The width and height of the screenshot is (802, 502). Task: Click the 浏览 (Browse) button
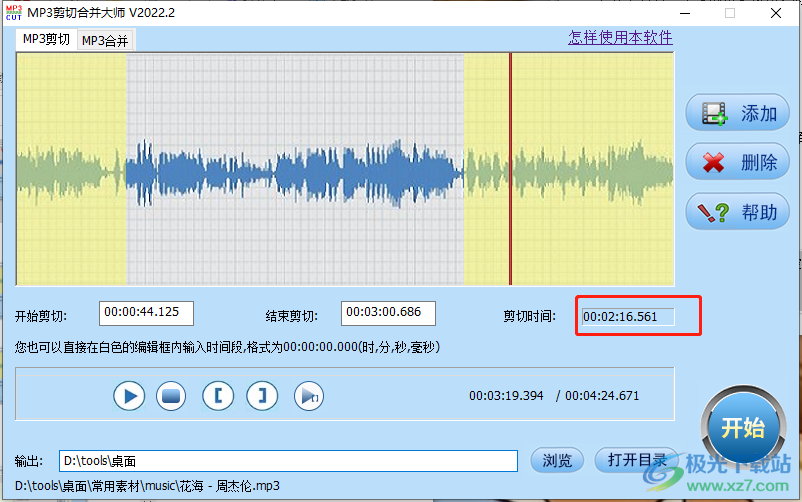[557, 460]
